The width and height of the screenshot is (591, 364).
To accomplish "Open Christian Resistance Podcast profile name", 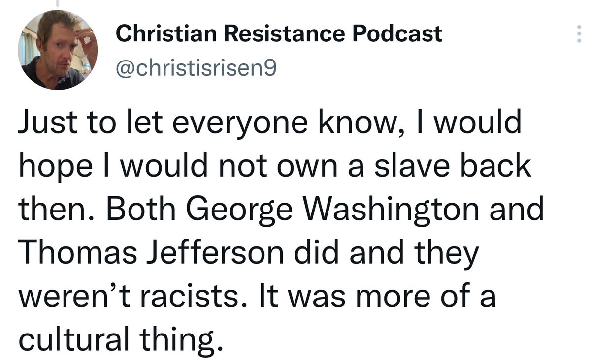I will tap(278, 34).
